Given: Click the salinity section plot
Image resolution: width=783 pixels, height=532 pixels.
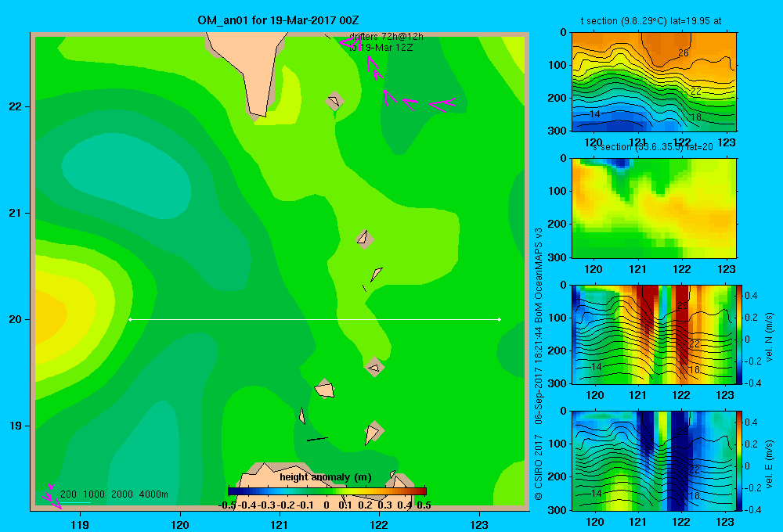Looking at the screenshot, I should tap(654, 208).
